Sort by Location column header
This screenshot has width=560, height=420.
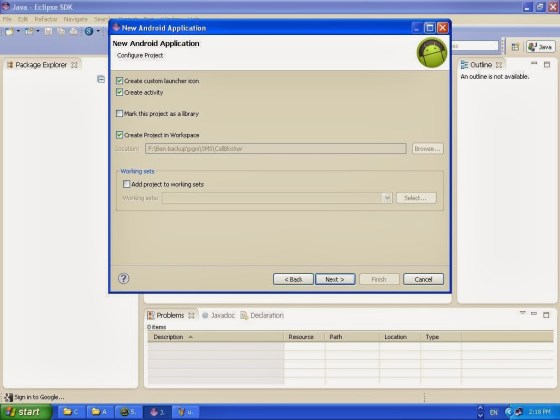[x=400, y=337]
